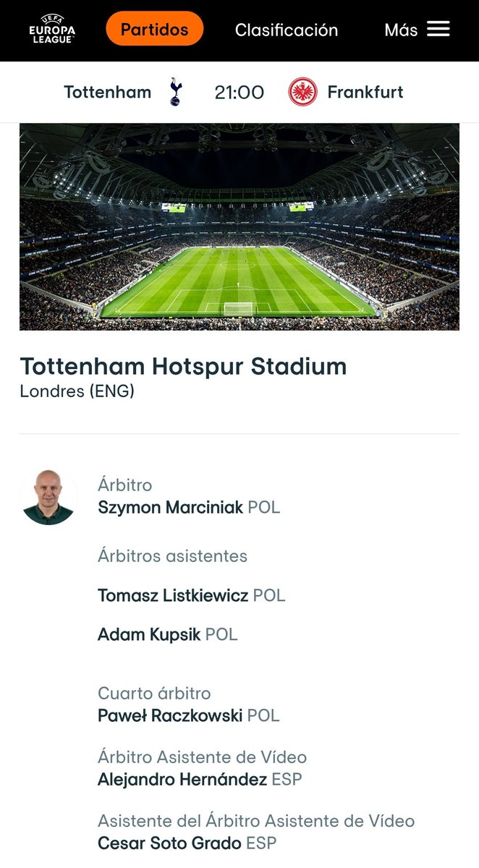Expand the Más menu
Screen dimensions: 479x868
401,30
